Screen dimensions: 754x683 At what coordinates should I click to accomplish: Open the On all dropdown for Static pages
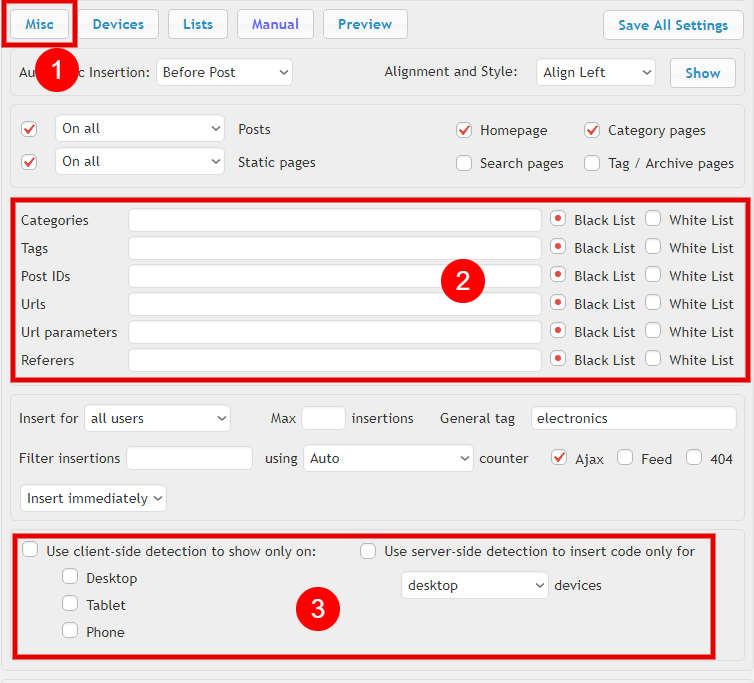pyautogui.click(x=140, y=162)
